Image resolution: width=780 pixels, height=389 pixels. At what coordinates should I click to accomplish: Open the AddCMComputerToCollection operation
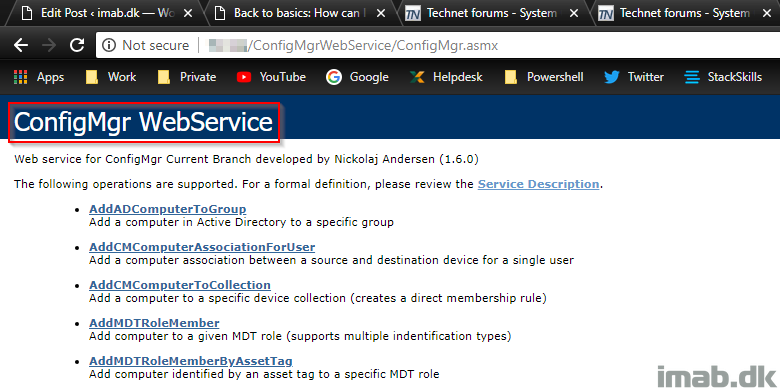point(180,285)
